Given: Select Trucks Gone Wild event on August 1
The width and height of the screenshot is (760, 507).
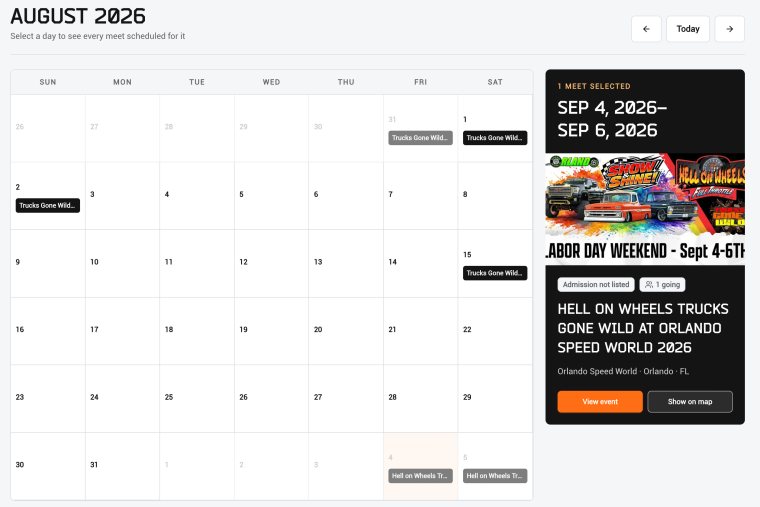Looking at the screenshot, I should pos(495,138).
